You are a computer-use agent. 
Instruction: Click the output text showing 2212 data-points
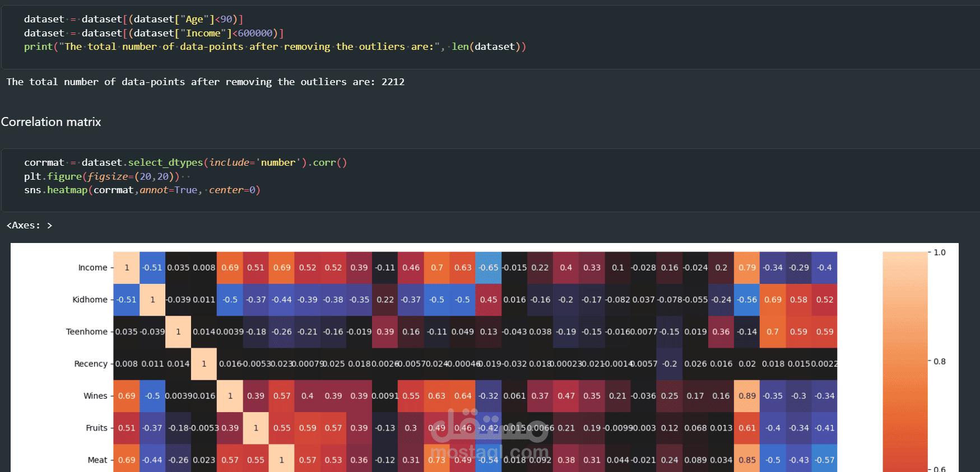tap(205, 82)
